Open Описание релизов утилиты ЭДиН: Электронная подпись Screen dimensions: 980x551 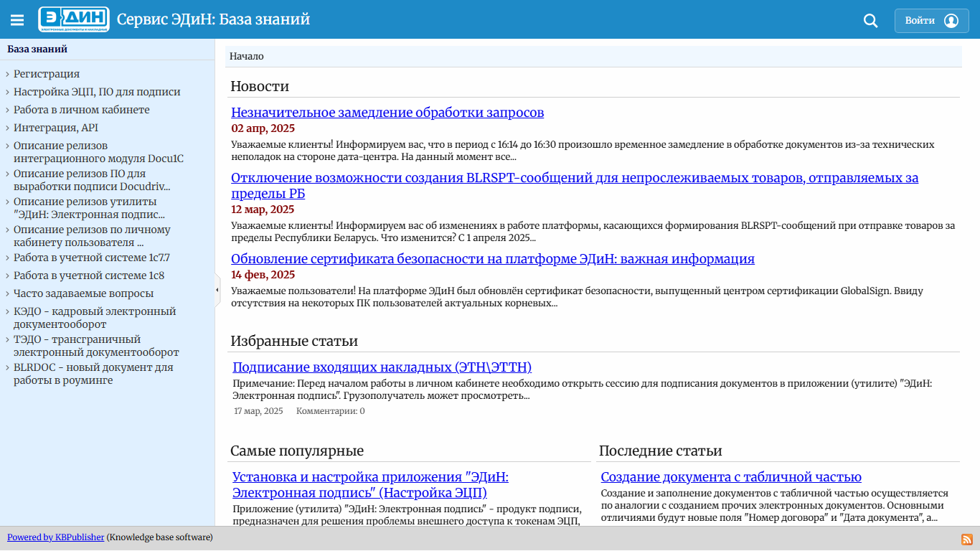coord(90,208)
